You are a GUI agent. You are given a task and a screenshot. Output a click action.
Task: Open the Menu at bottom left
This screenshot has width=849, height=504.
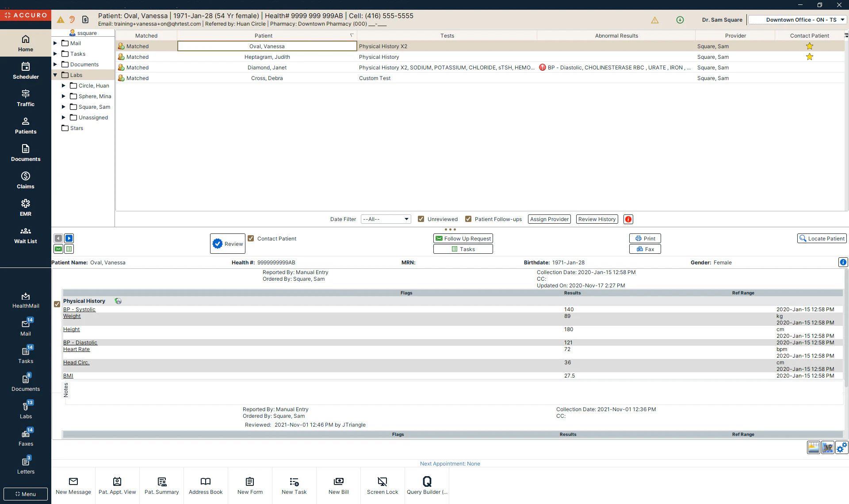click(x=25, y=494)
